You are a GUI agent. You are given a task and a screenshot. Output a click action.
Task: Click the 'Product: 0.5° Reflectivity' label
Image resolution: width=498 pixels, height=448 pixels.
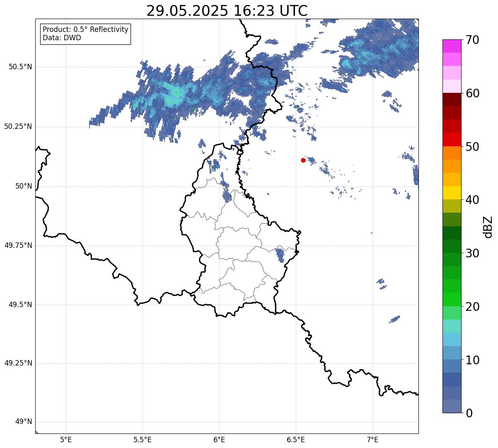pyautogui.click(x=86, y=30)
